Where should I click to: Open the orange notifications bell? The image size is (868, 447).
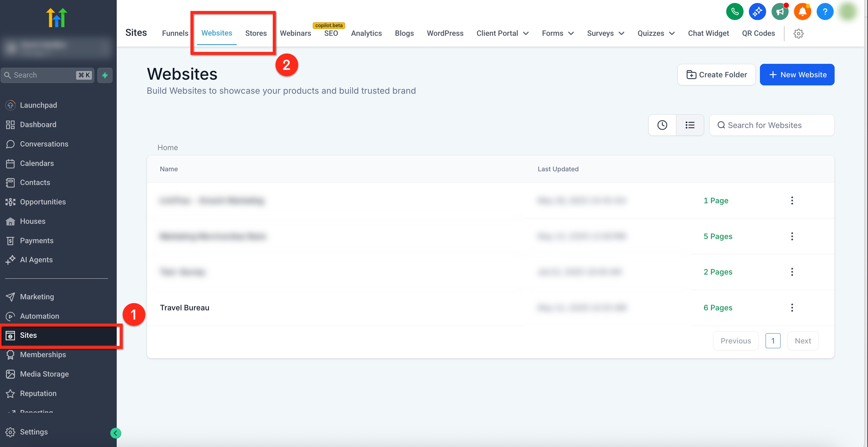tap(802, 12)
